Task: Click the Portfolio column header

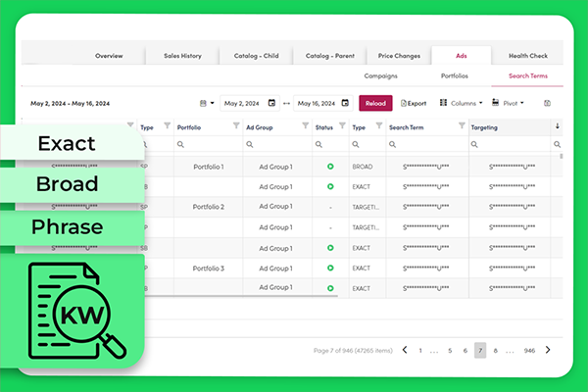Action: (189, 127)
